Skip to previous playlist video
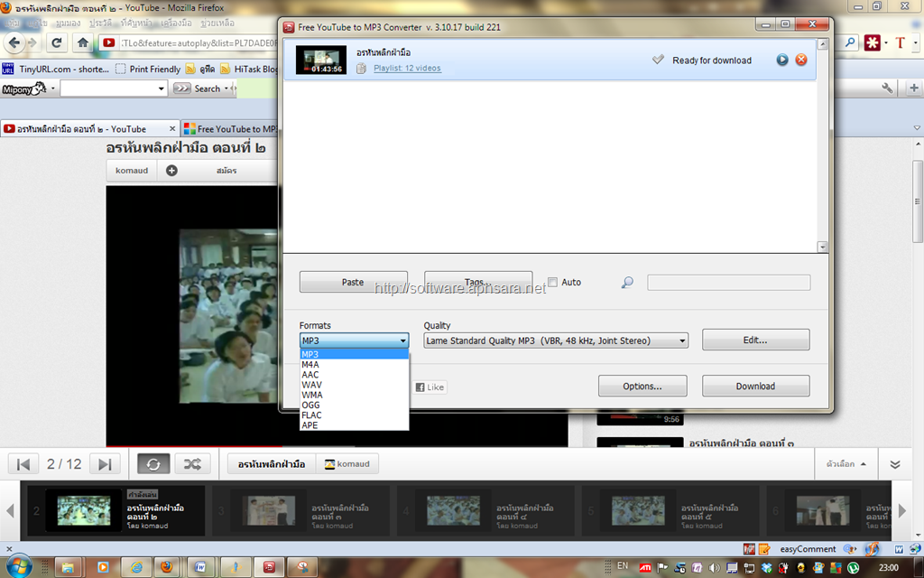The width and height of the screenshot is (924, 578). pyautogui.click(x=23, y=464)
